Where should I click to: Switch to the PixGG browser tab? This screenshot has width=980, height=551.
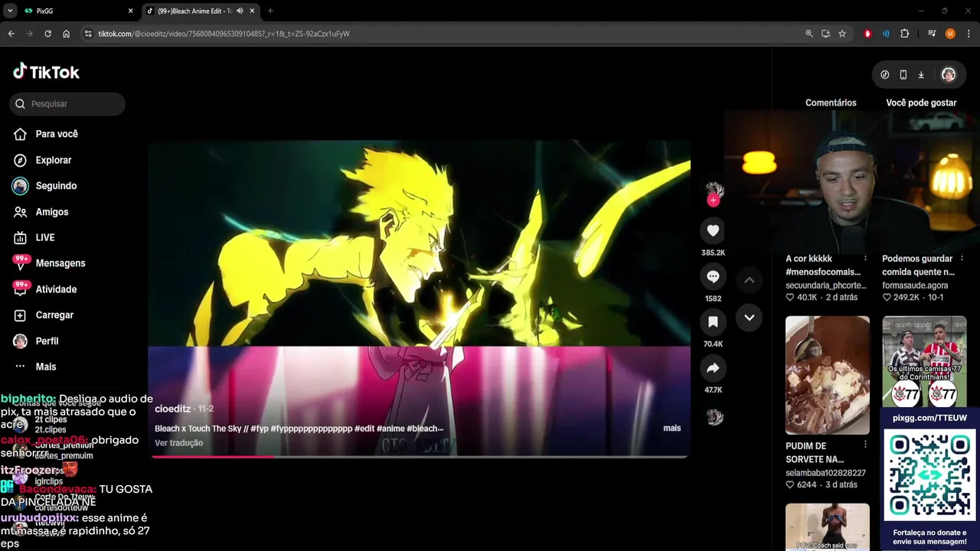(x=77, y=11)
